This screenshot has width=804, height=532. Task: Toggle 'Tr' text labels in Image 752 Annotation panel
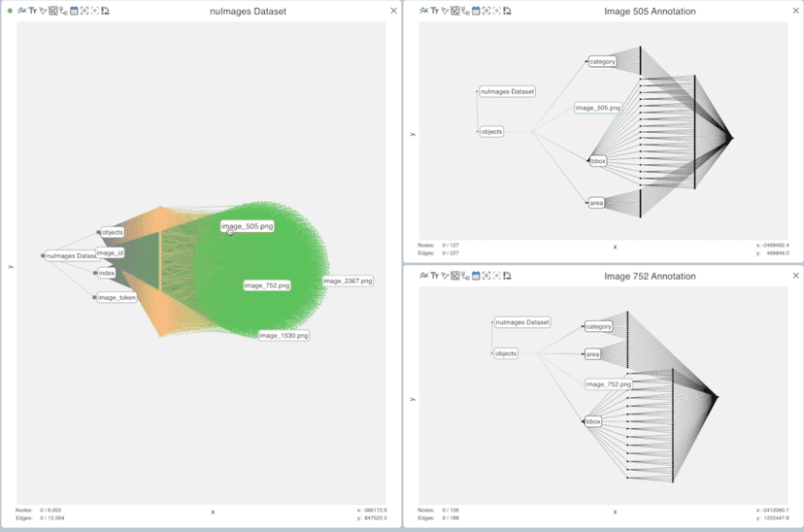434,277
